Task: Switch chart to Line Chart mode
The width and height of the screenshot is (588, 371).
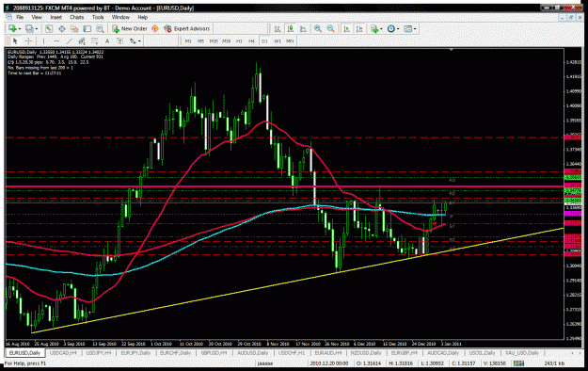Action: click(x=303, y=28)
